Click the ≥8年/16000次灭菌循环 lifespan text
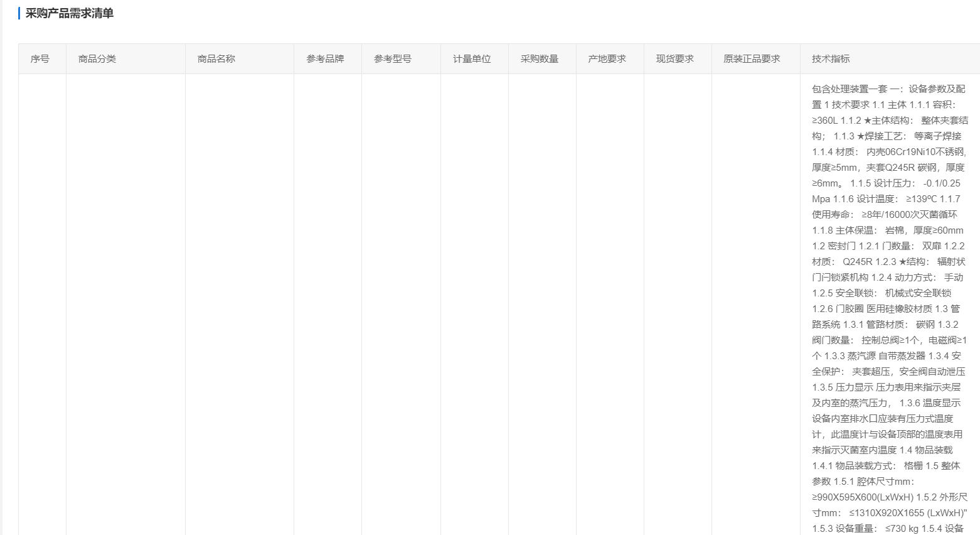 pyautogui.click(x=909, y=215)
